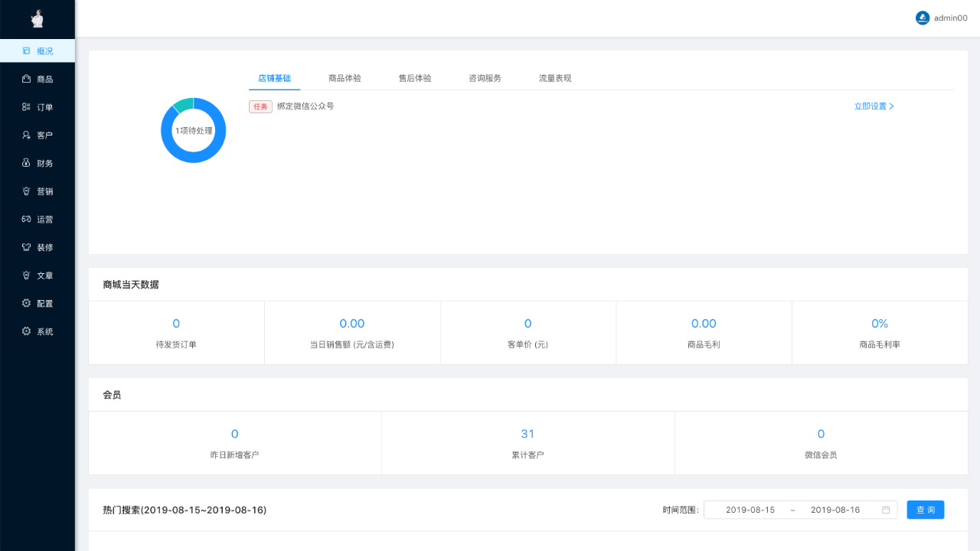
Task: Click the 商品毛利率 value 0%
Action: tap(880, 324)
